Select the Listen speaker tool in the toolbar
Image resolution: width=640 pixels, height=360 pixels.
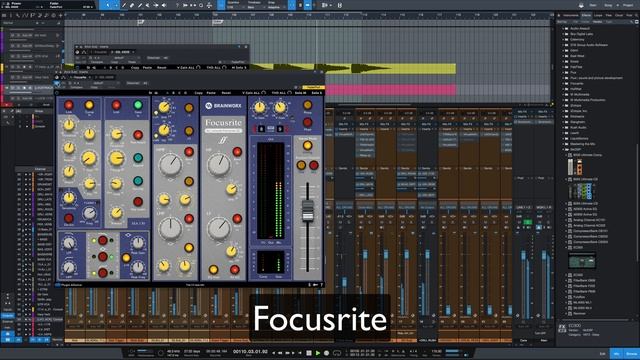tap(164, 5)
